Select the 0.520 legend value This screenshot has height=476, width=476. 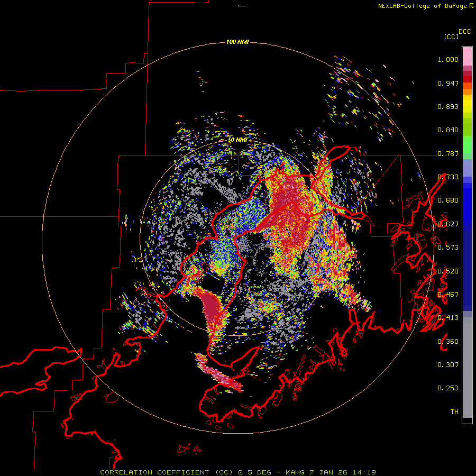click(x=448, y=271)
